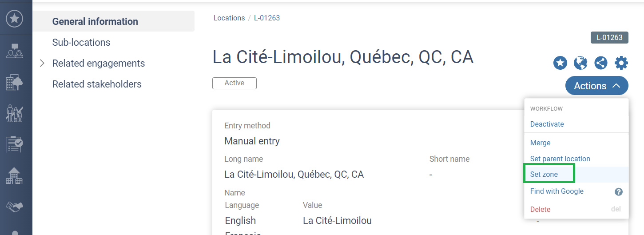Click the Locations breadcrumb link
644x235 pixels.
229,18
